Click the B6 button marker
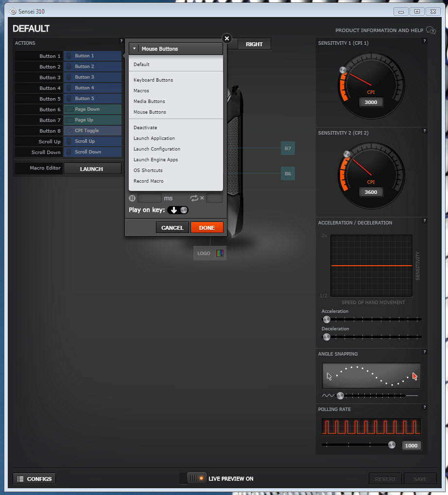Viewport: 448px width, 495px height. click(288, 173)
